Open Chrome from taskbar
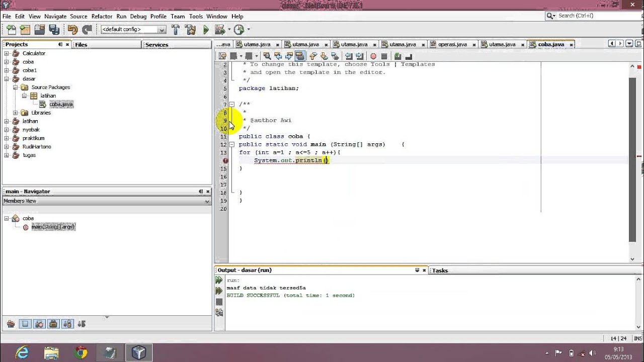Image resolution: width=644 pixels, height=362 pixels. pos(80,352)
